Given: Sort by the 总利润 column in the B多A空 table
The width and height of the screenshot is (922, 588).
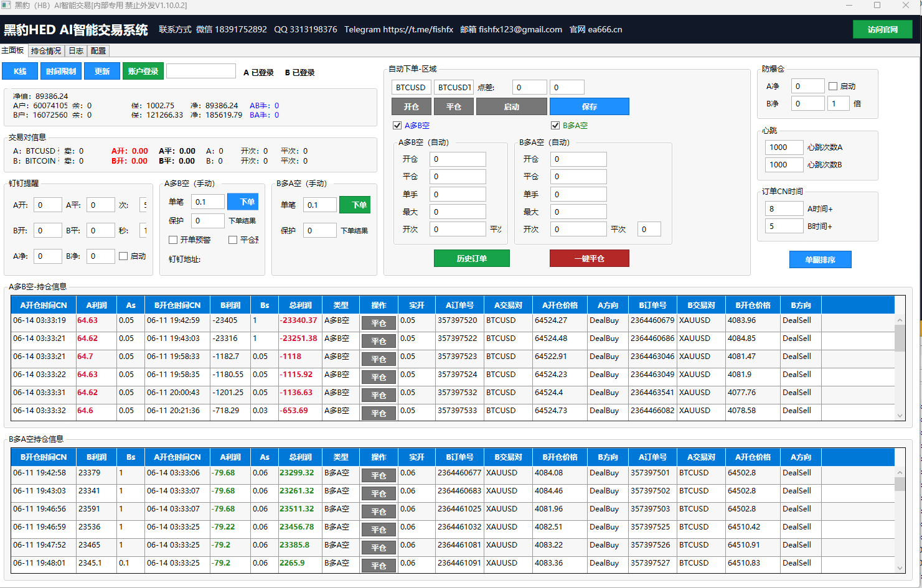Looking at the screenshot, I should 300,457.
